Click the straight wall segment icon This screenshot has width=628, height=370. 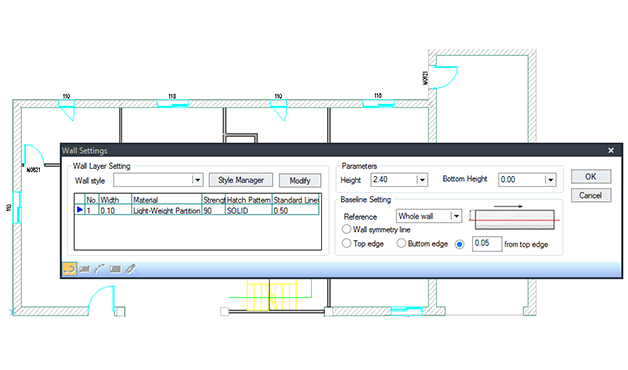point(85,269)
